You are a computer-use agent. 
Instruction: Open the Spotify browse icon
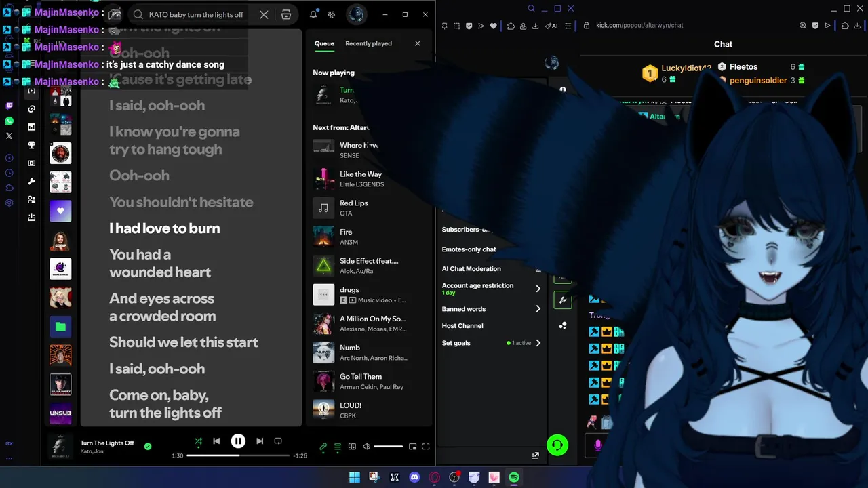pyautogui.click(x=286, y=15)
